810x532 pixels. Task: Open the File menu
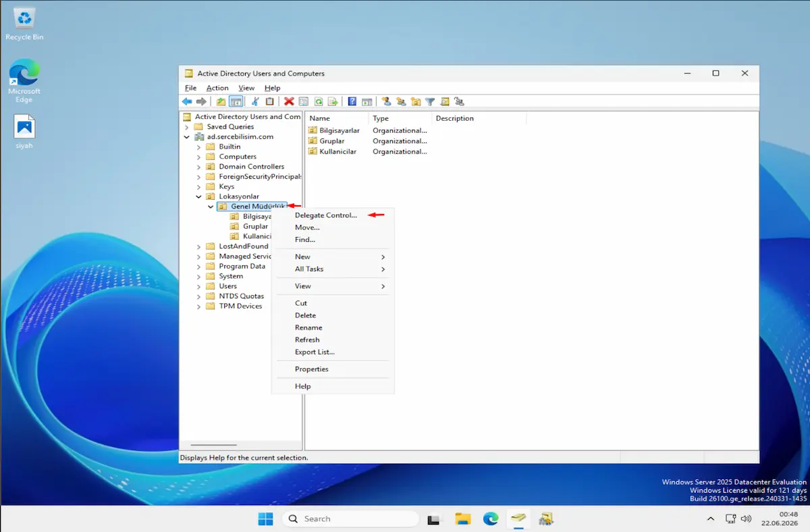190,88
